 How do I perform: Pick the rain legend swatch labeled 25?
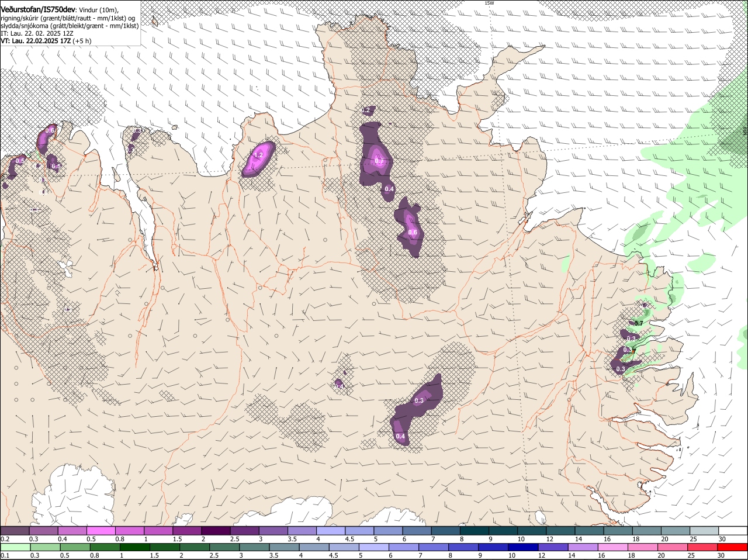[703, 547]
